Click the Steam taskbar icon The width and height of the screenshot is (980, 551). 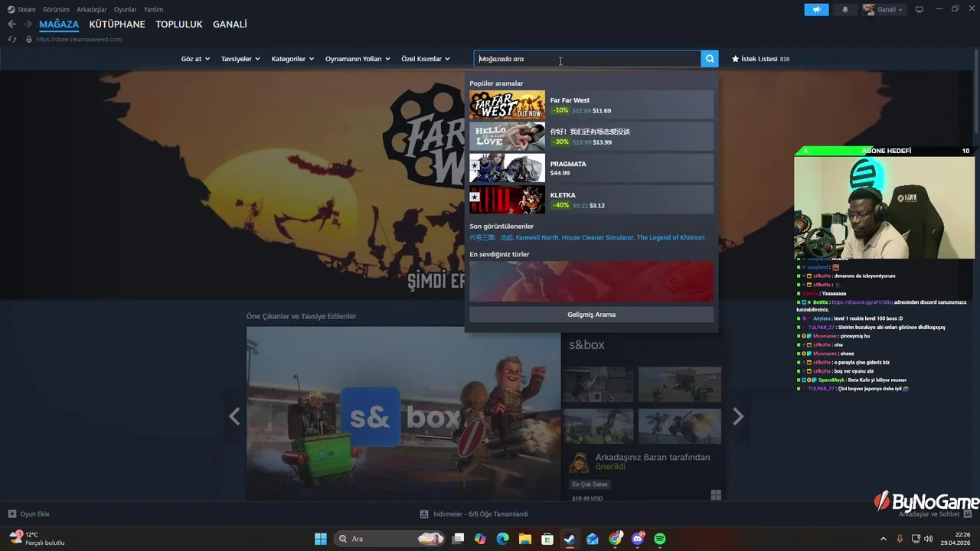tap(570, 539)
